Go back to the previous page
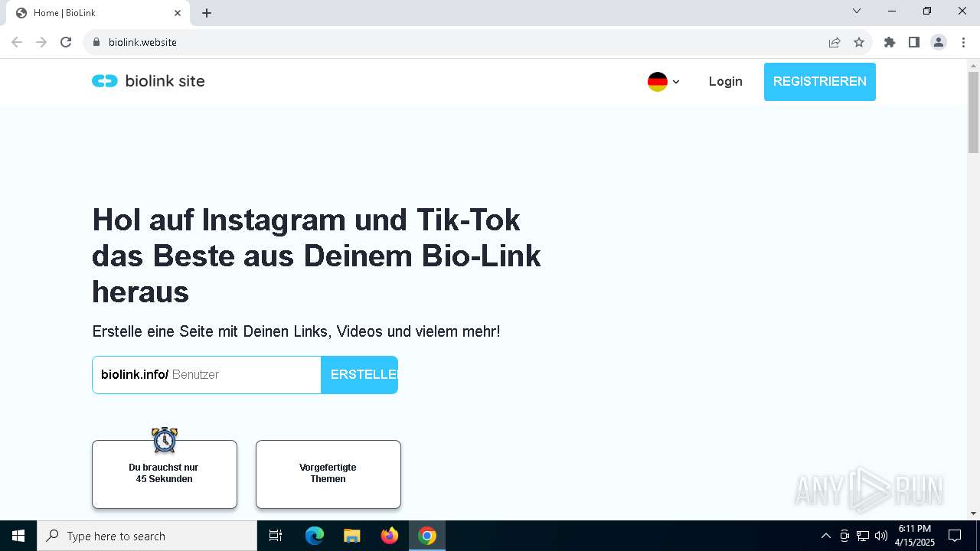Image resolution: width=980 pixels, height=551 pixels. 17,42
